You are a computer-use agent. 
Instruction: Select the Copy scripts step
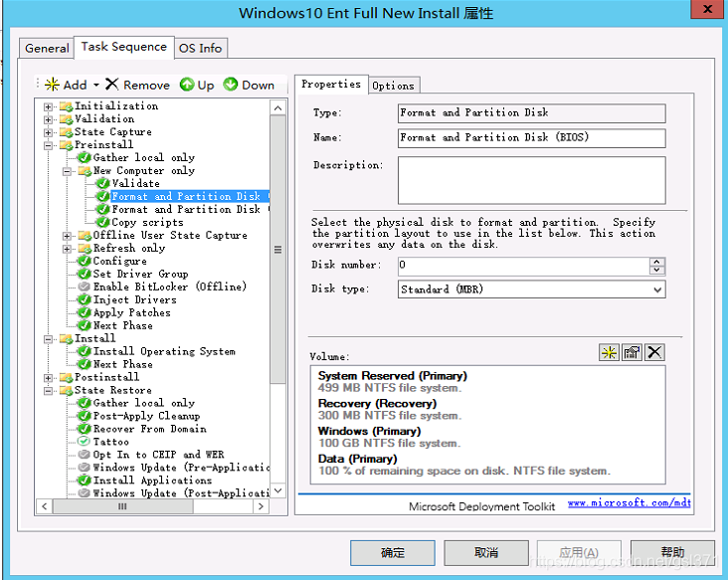point(147,223)
